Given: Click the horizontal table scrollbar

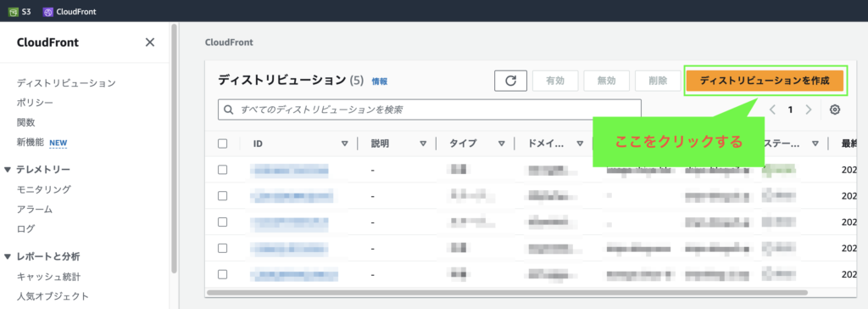Looking at the screenshot, I should click(x=507, y=292).
